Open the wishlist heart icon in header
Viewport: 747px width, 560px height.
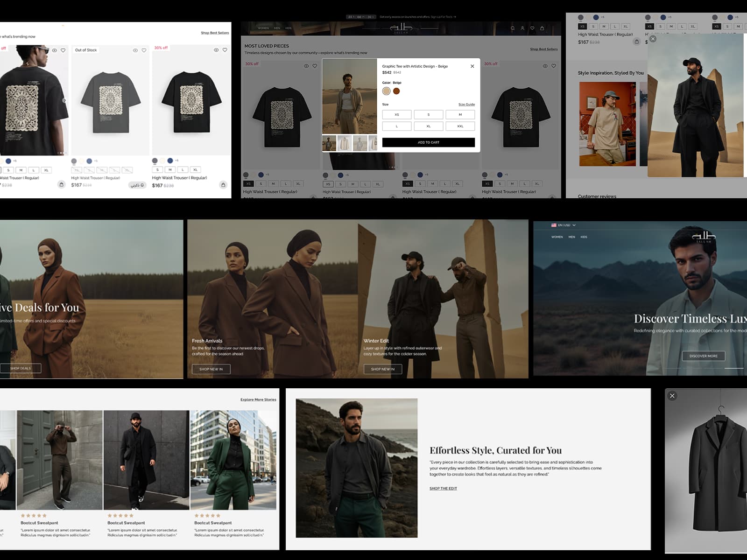pyautogui.click(x=532, y=28)
